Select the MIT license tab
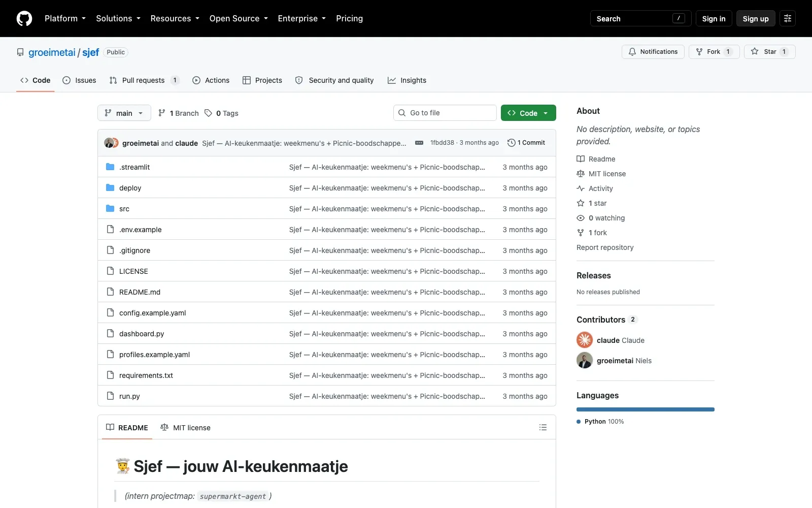 pyautogui.click(x=185, y=428)
